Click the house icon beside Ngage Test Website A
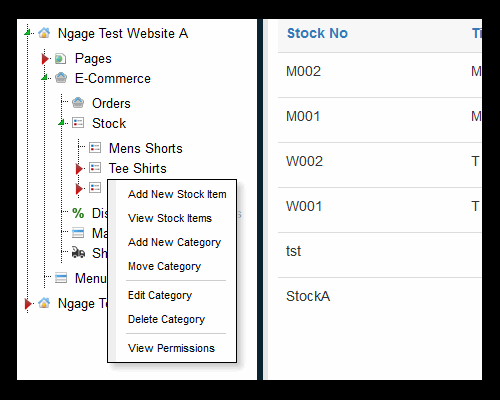This screenshot has height=400, width=500. (x=44, y=33)
